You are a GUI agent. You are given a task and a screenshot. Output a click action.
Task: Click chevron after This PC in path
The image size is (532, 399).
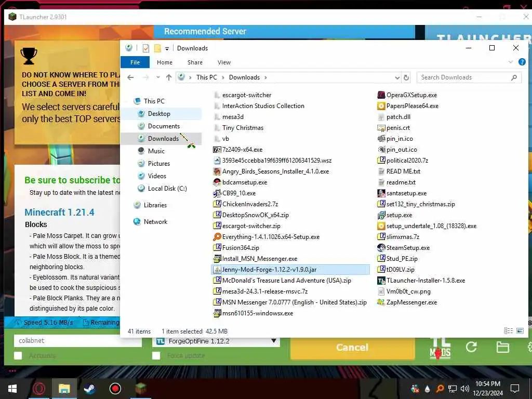223,78
